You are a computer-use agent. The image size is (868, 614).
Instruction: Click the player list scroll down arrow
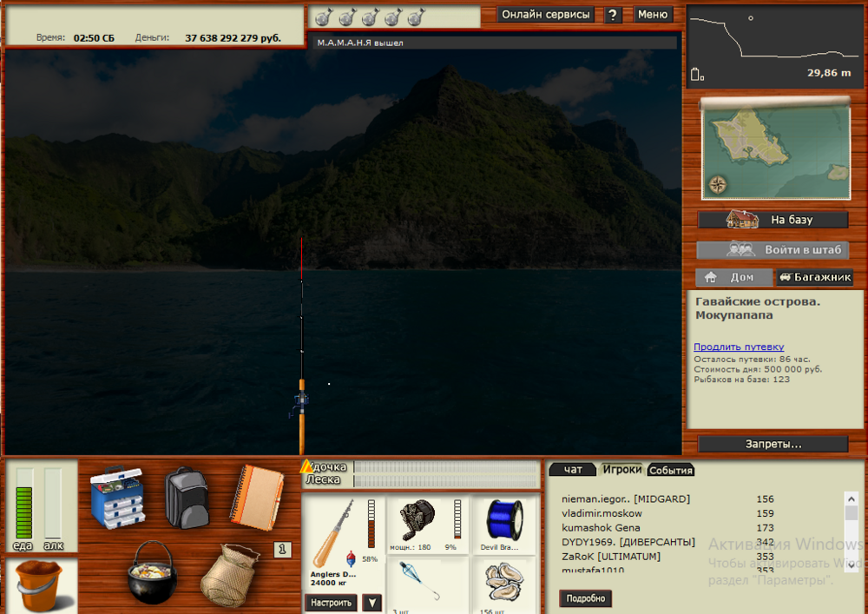(x=852, y=565)
